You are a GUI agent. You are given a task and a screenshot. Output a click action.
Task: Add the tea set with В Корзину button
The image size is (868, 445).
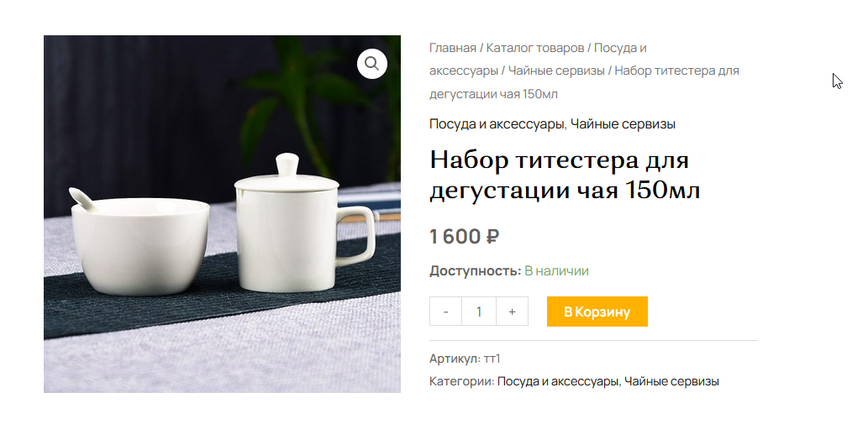click(x=597, y=311)
